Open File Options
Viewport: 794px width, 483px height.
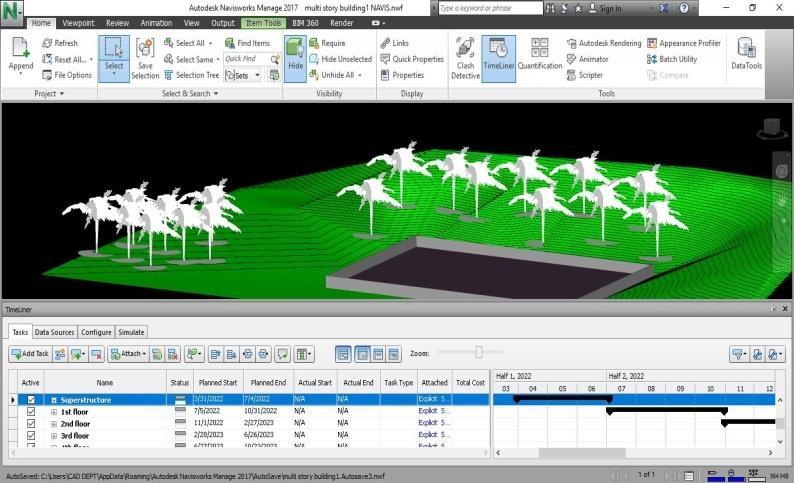[67, 75]
